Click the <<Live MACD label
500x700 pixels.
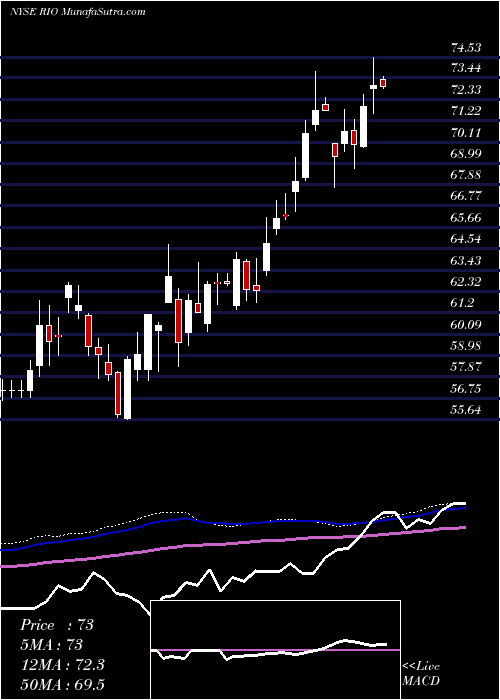(x=421, y=673)
